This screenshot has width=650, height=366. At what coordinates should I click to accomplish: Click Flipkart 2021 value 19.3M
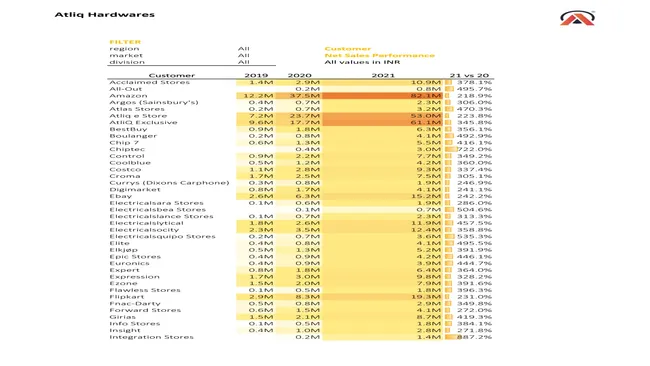tap(426, 297)
